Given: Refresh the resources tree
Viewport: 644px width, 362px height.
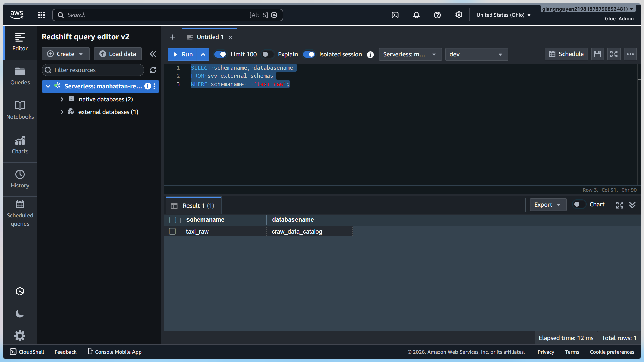Looking at the screenshot, I should (x=153, y=70).
